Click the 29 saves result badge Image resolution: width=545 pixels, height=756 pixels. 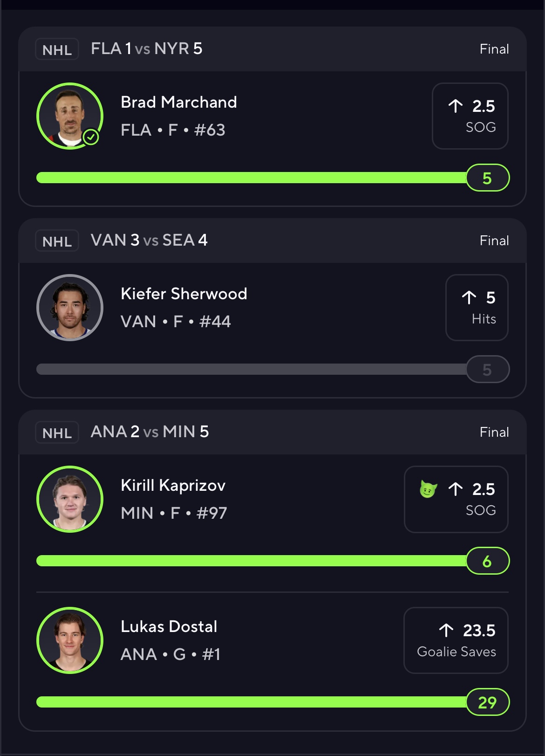click(487, 702)
